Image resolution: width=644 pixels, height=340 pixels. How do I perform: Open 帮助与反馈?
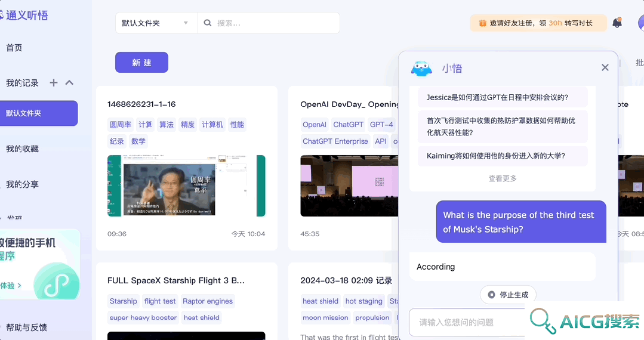[26, 327]
